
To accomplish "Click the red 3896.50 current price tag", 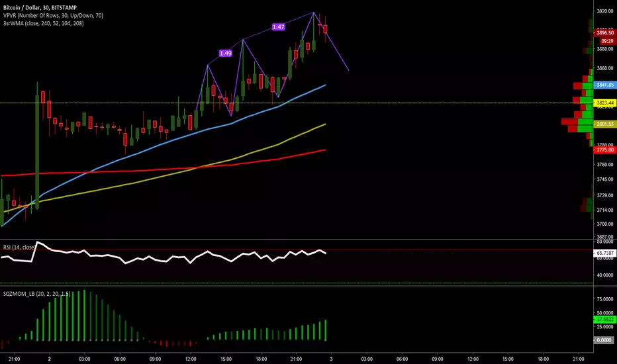I will [x=605, y=32].
